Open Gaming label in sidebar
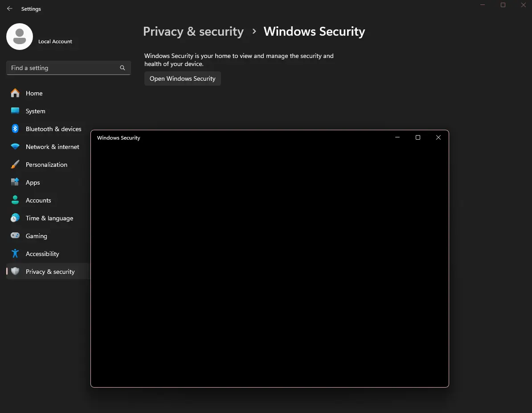Screen dimensions: 532x413 coord(36,236)
